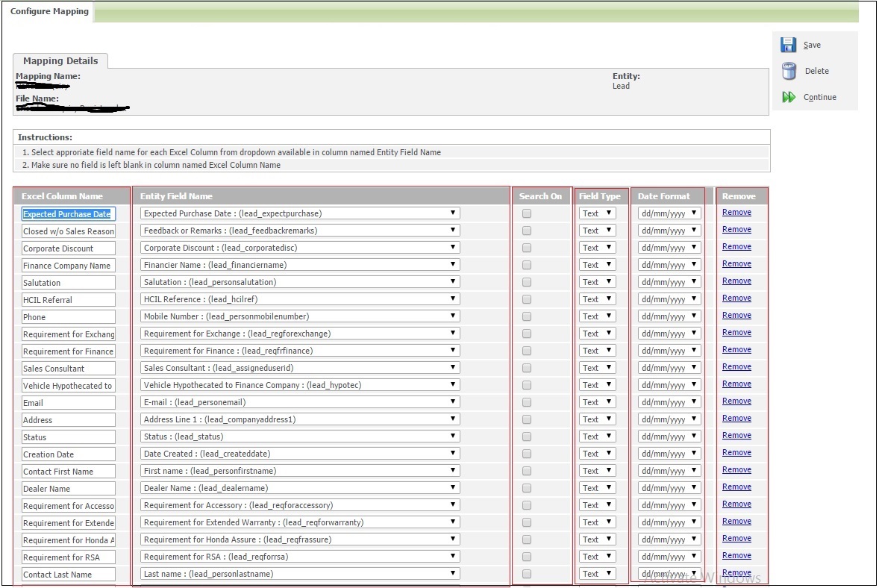Click the Requirement for RSA Excel column field

point(69,557)
